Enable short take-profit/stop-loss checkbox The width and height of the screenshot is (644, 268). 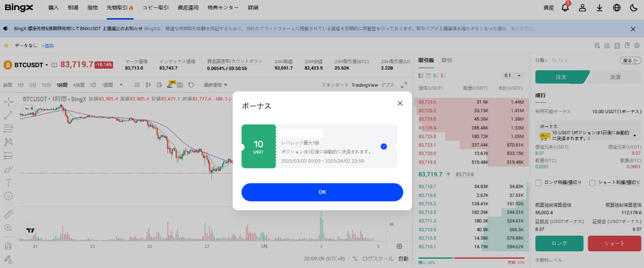(592, 183)
